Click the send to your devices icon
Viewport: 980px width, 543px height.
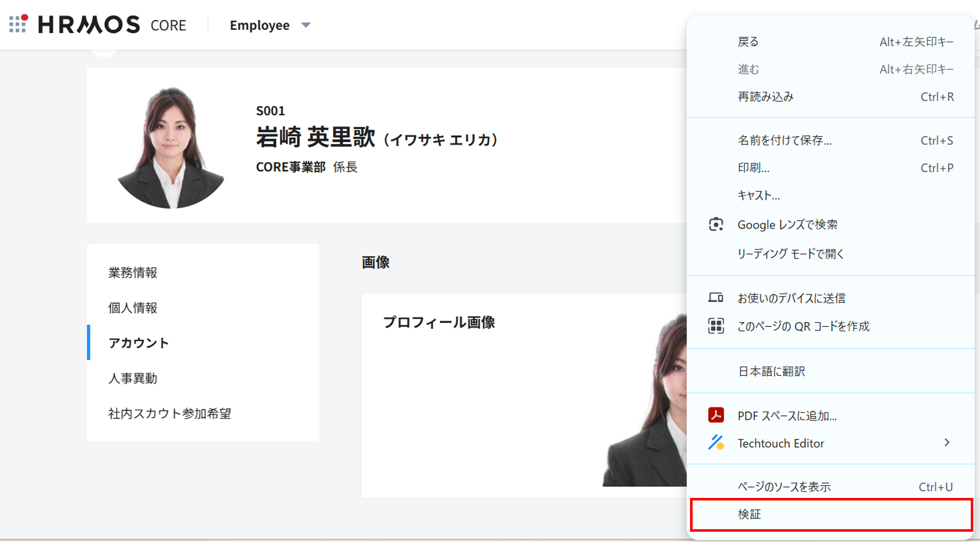tap(716, 298)
